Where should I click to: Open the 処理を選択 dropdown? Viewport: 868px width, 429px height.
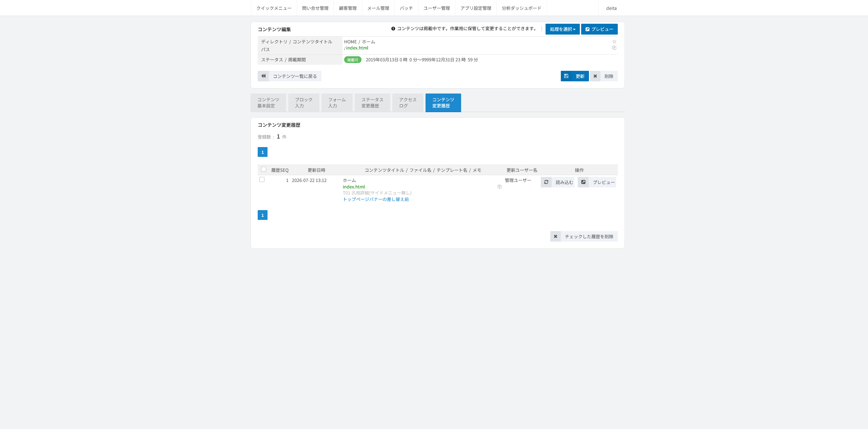pos(563,29)
